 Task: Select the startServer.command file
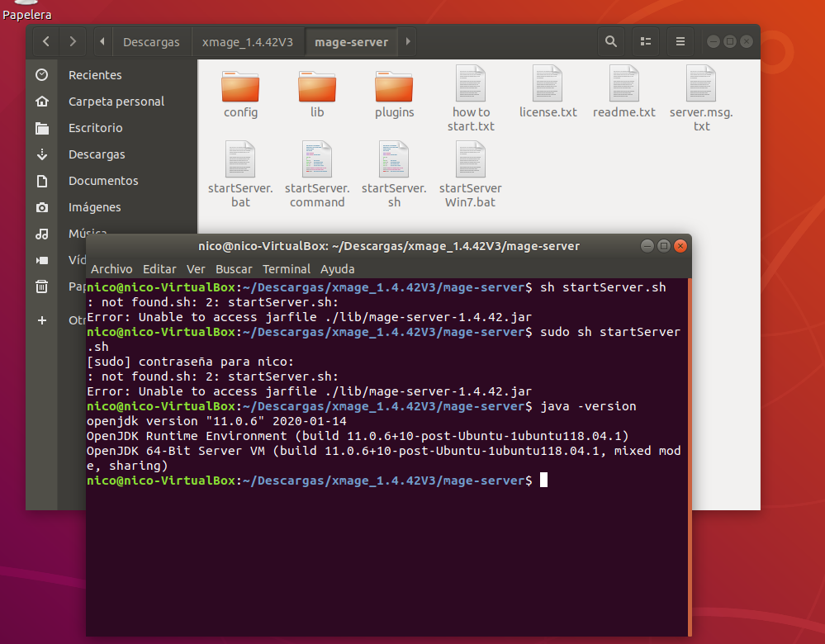(x=317, y=175)
